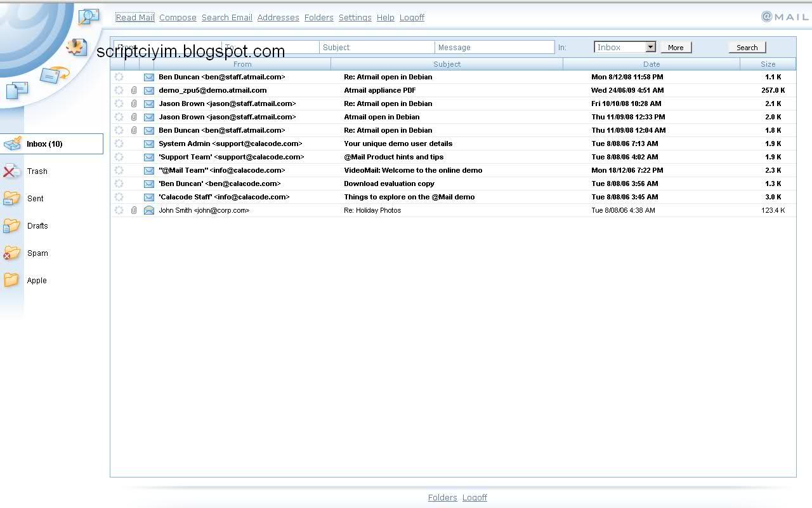Open message '@Mail Product hints and tips'
Screen dimensions: 812x508
tap(393, 157)
